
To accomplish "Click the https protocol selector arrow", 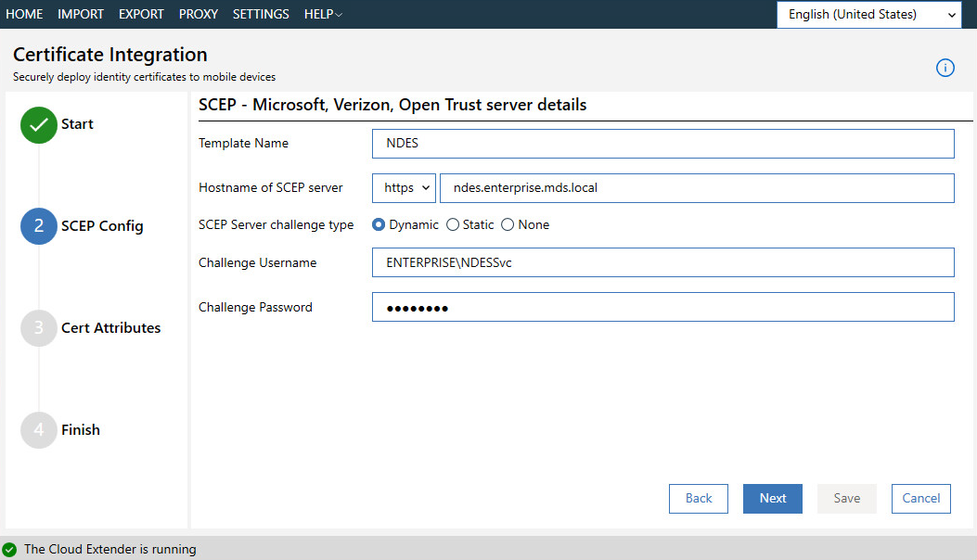I will tap(424, 187).
